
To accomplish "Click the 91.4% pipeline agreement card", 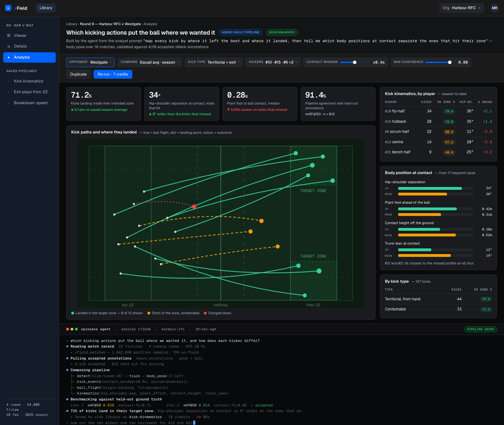I will [x=338, y=104].
